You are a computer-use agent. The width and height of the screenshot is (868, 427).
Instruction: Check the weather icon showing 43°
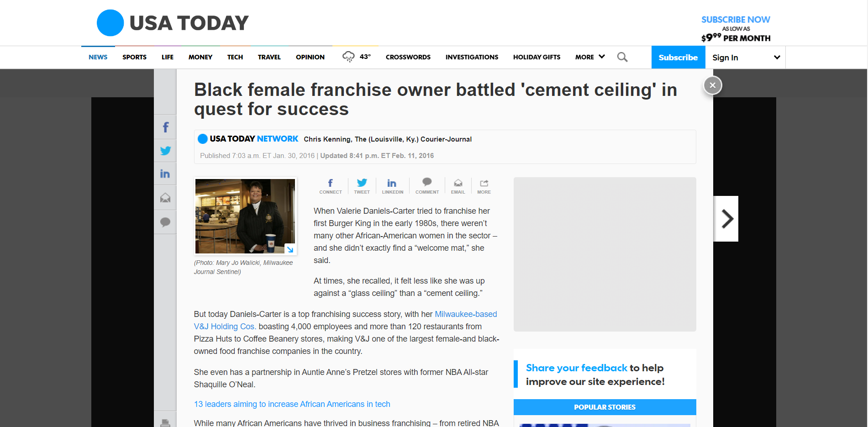pyautogui.click(x=348, y=57)
